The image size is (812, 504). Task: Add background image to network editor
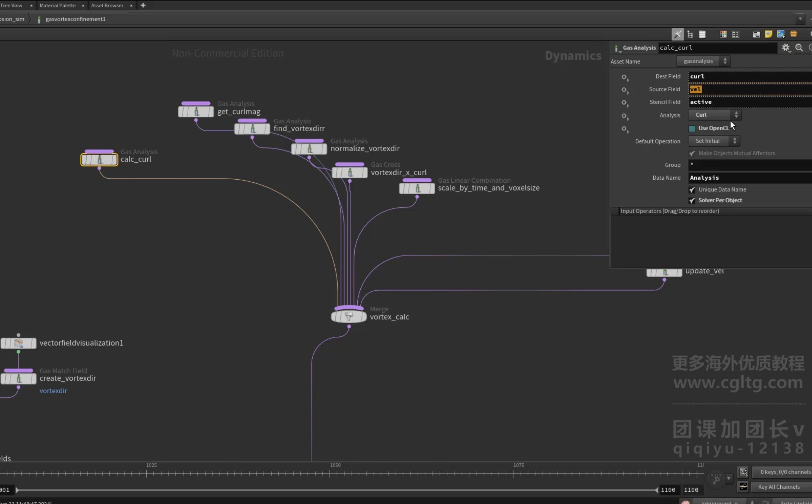(x=781, y=34)
